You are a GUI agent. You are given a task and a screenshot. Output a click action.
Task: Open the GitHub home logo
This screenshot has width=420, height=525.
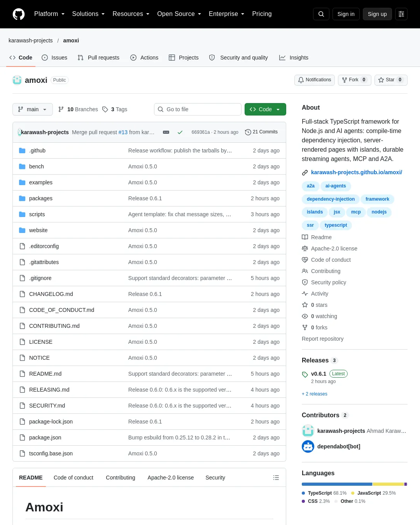(x=19, y=14)
